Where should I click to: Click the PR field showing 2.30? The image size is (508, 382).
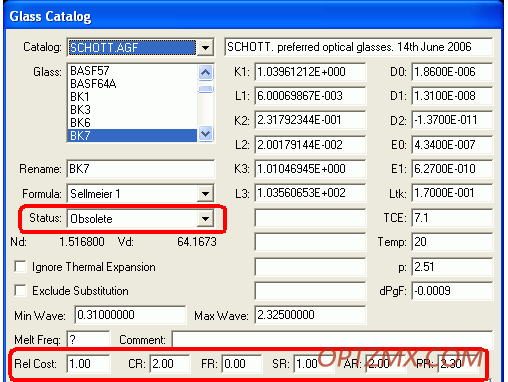tap(458, 364)
